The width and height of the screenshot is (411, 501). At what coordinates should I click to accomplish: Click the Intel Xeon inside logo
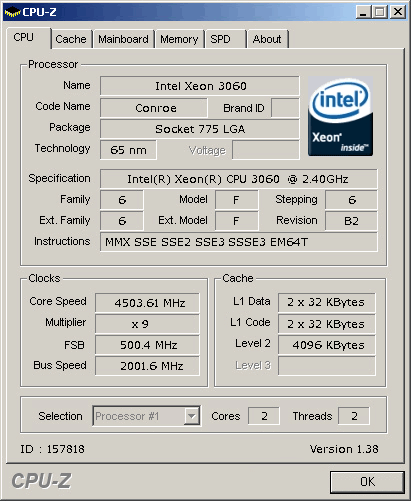point(340,116)
